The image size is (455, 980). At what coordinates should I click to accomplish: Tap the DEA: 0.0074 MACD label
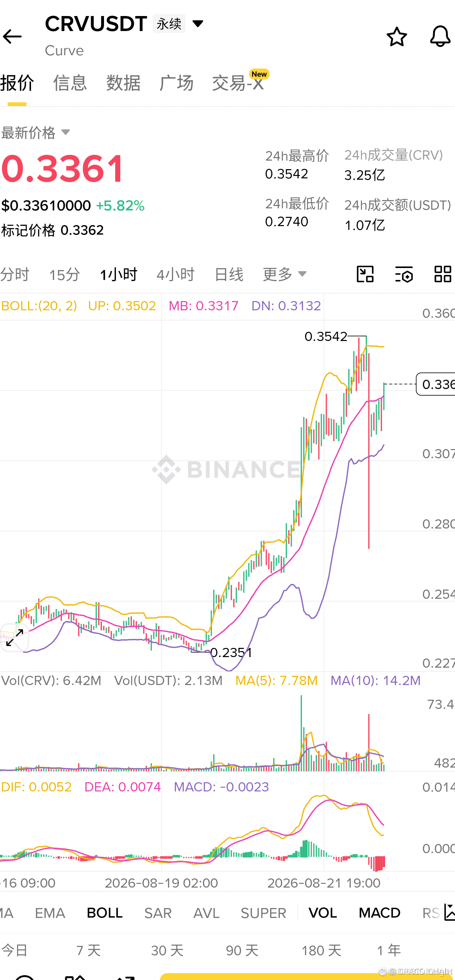pos(122,787)
